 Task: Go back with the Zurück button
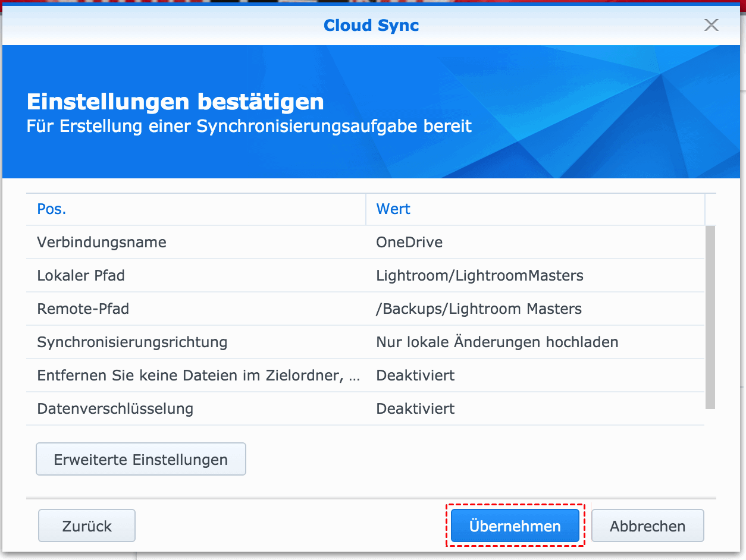coord(87,526)
